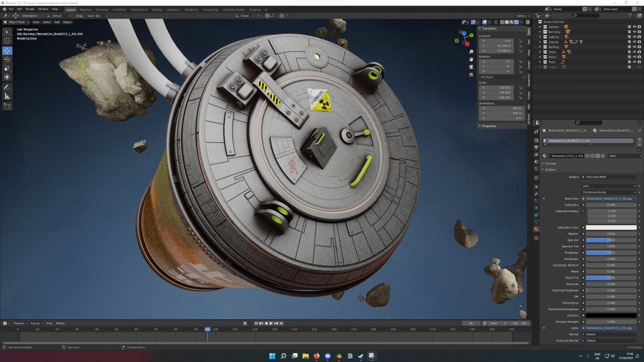
Task: Disable Capsule collection render camera icon
Action: click(x=639, y=42)
